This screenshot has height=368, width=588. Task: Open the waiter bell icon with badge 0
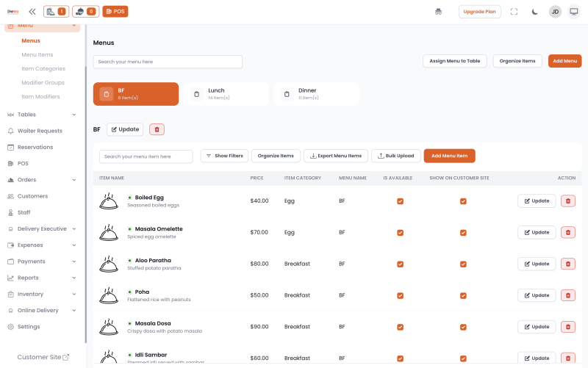click(x=85, y=12)
